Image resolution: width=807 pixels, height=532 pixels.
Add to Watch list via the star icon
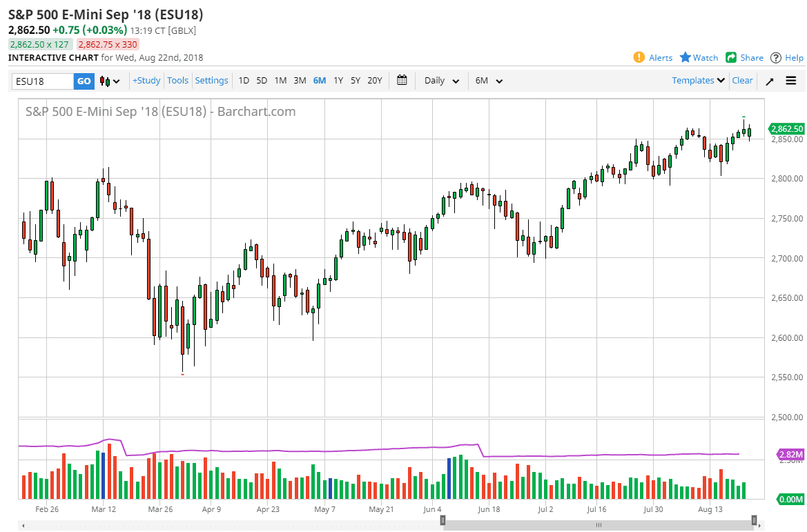click(x=685, y=57)
